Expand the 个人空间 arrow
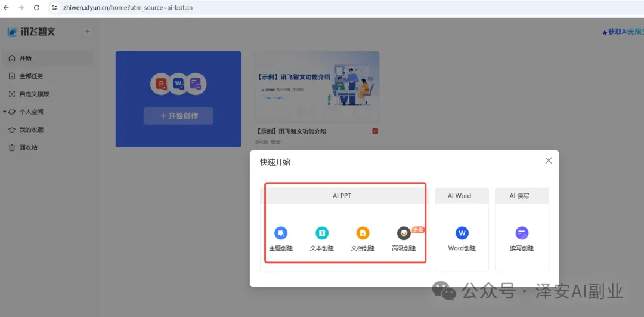 (4, 112)
